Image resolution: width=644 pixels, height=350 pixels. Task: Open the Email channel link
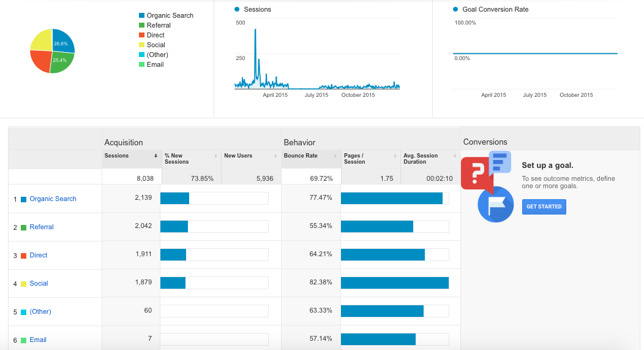[x=38, y=340]
